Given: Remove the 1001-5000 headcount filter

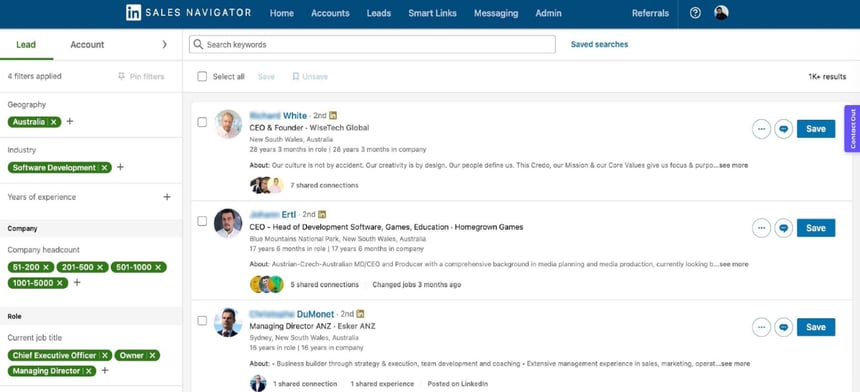Looking at the screenshot, I should point(60,283).
